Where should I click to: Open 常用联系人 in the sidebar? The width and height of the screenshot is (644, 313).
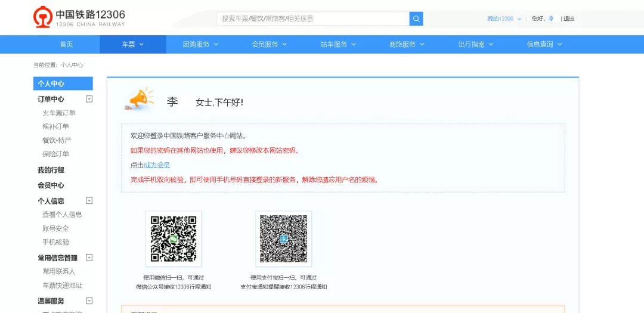59,272
